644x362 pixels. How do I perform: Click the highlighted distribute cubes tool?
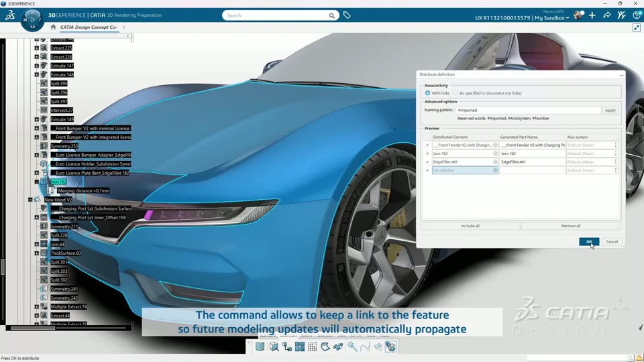[390, 347]
